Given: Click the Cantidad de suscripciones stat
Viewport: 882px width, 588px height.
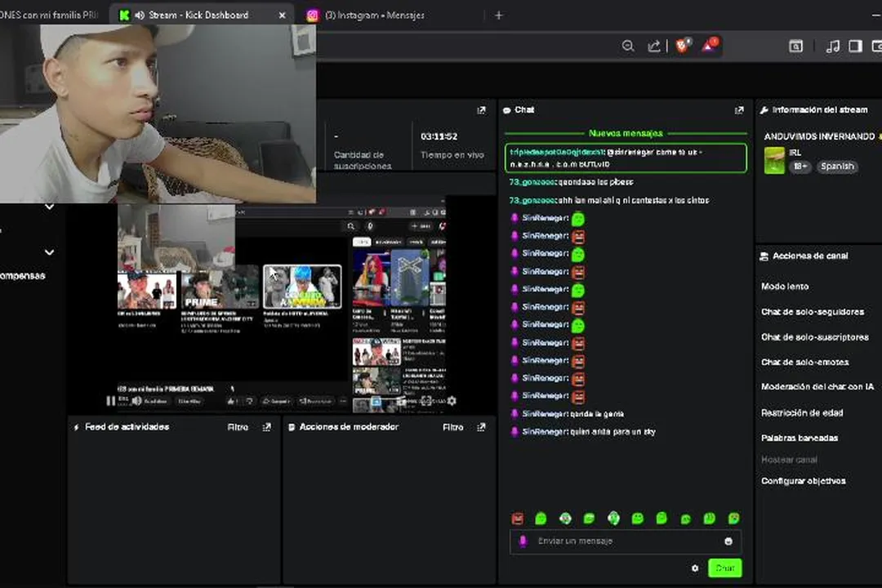Looking at the screenshot, I should (363, 160).
